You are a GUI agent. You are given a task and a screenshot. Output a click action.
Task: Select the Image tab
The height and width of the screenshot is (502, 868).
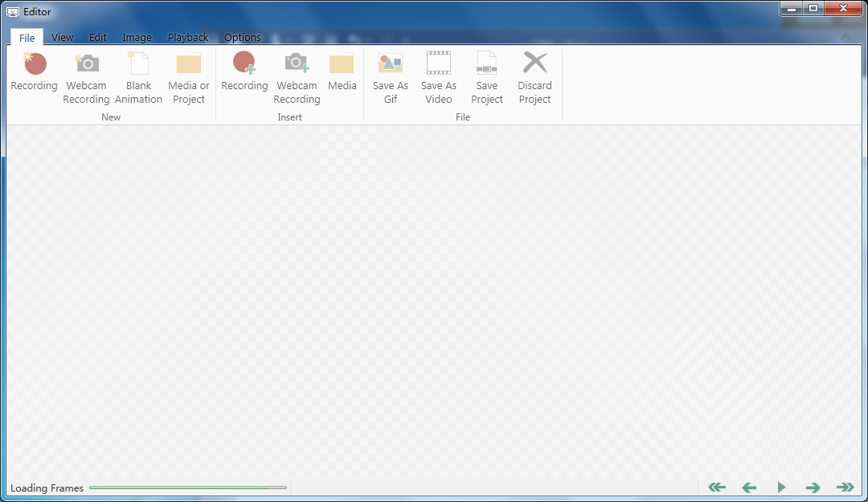point(137,38)
